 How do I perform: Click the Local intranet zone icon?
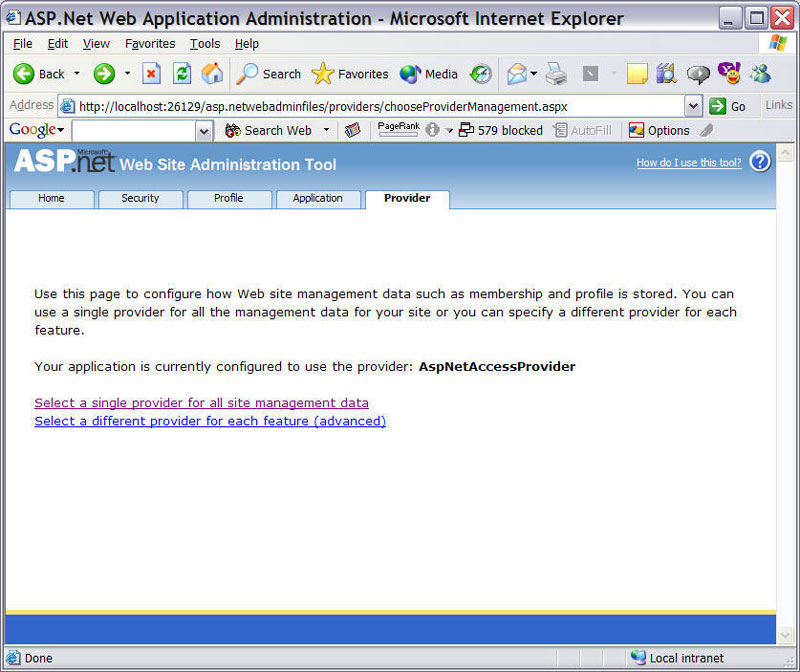[x=638, y=658]
